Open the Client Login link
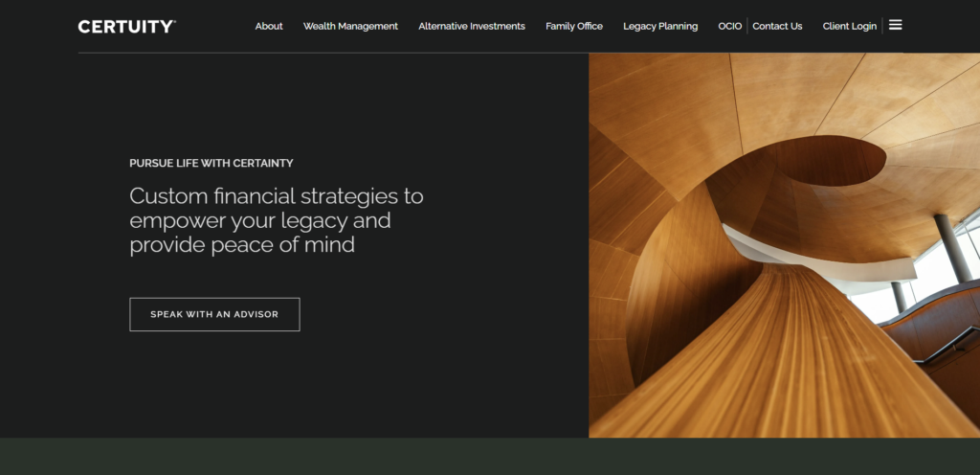This screenshot has height=475, width=980. [850, 26]
